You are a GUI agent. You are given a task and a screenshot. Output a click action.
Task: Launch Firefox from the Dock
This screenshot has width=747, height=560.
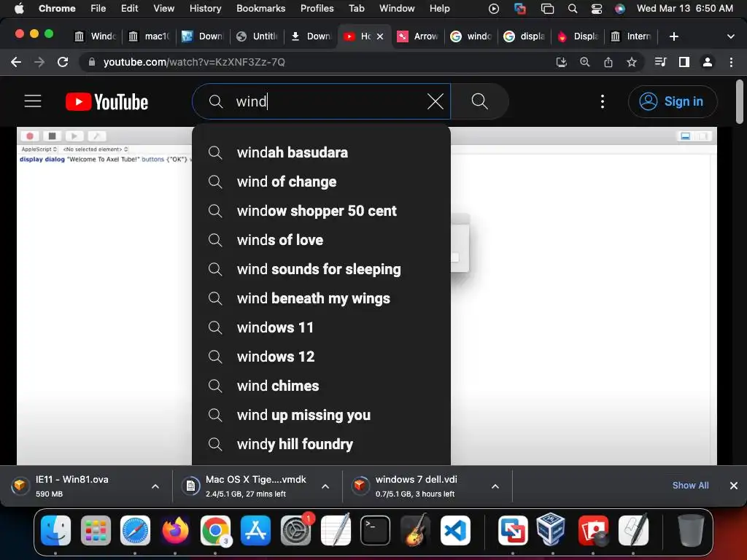click(x=175, y=530)
